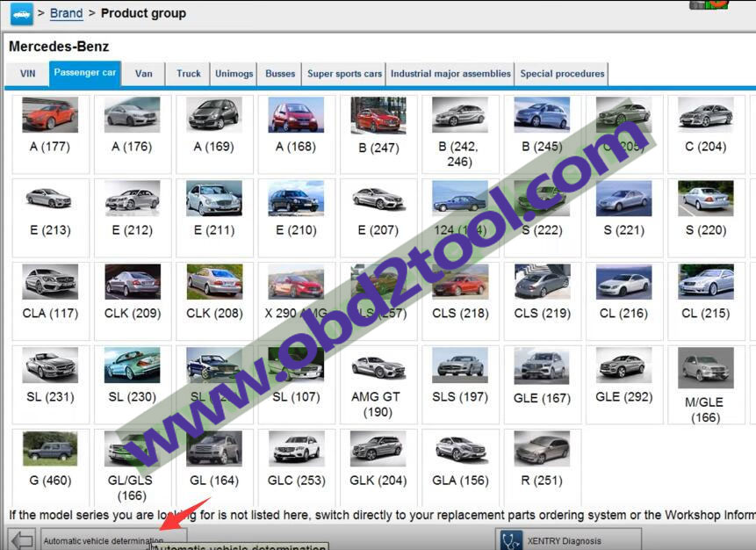
Task: Choose the CL (215) car tile
Action: pyautogui.click(x=706, y=301)
